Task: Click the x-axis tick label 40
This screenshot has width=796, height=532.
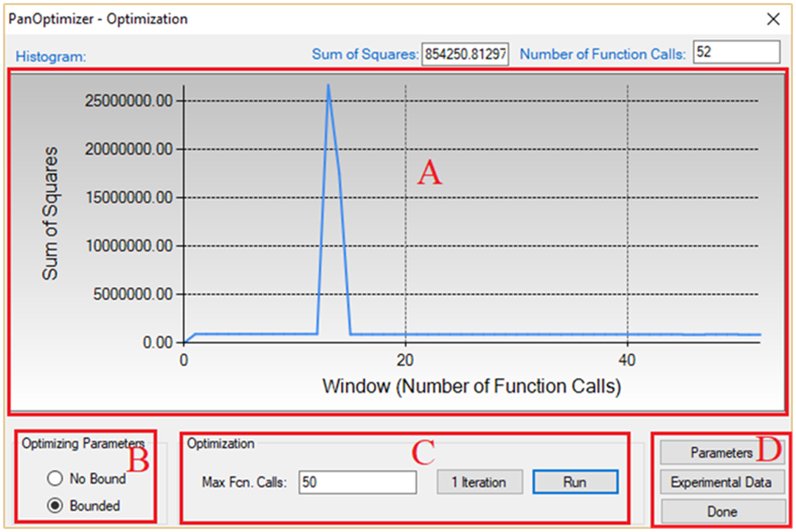Action: [x=626, y=360]
